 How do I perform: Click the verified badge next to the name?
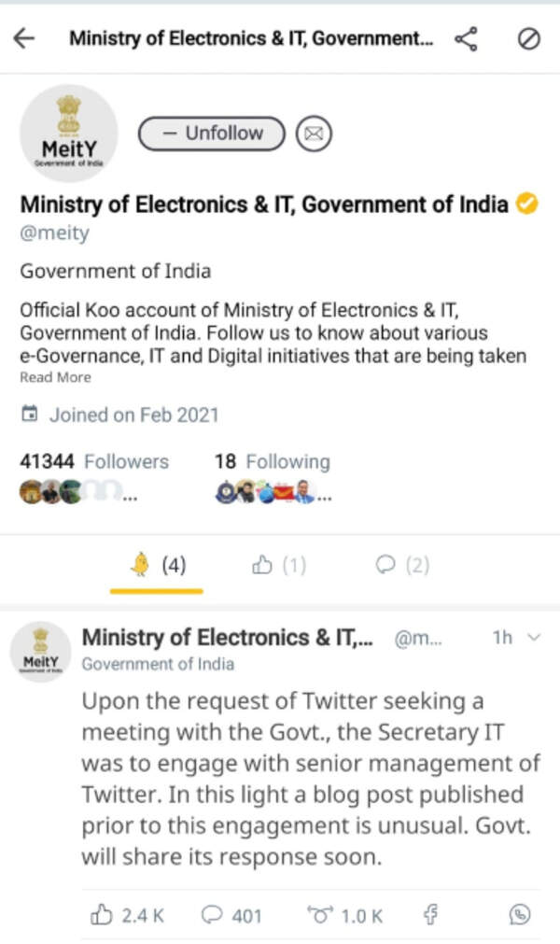pyautogui.click(x=527, y=204)
